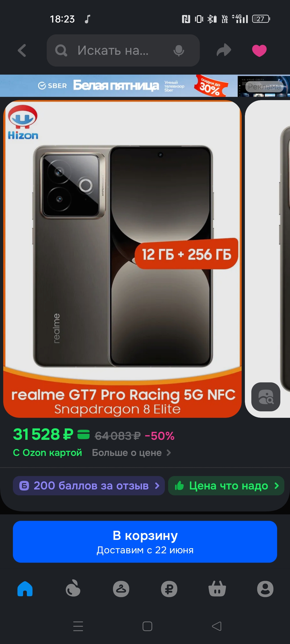Tap the Android recent apps button
The image size is (290, 644).
78,626
